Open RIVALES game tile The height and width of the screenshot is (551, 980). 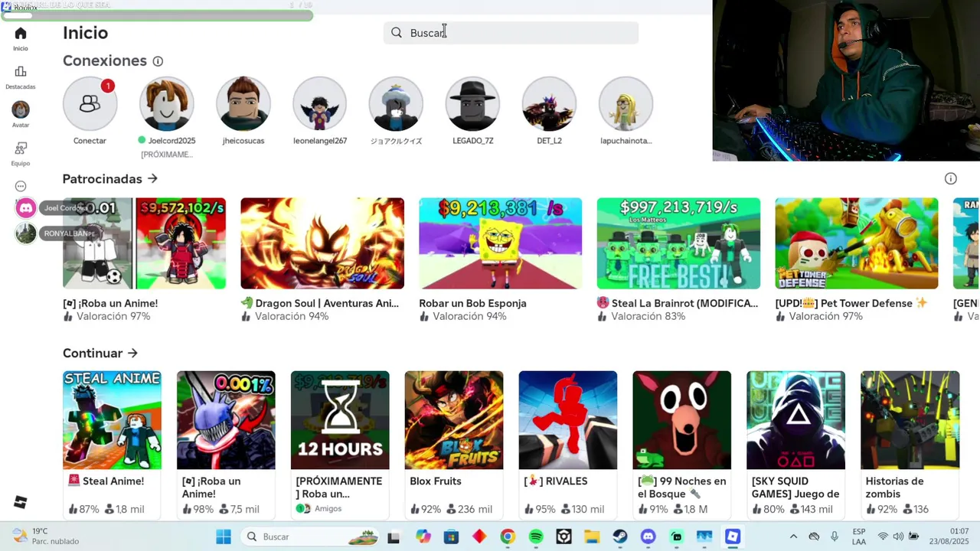click(x=568, y=420)
